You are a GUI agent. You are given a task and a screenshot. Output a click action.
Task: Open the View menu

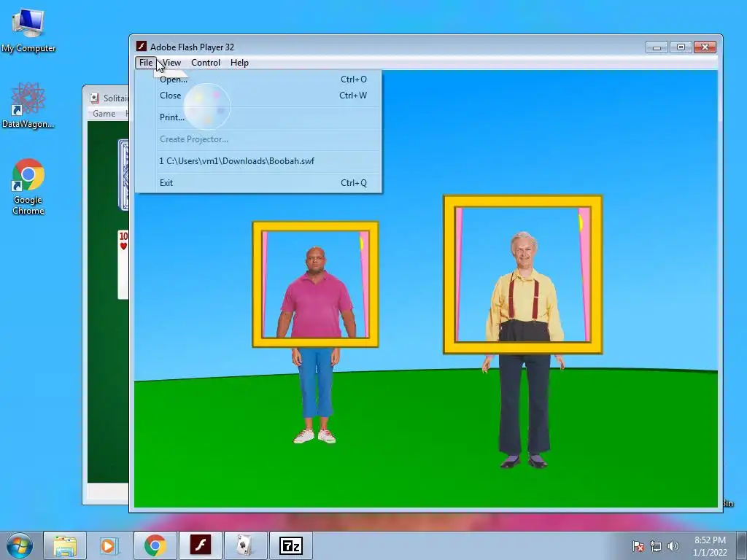pos(171,63)
